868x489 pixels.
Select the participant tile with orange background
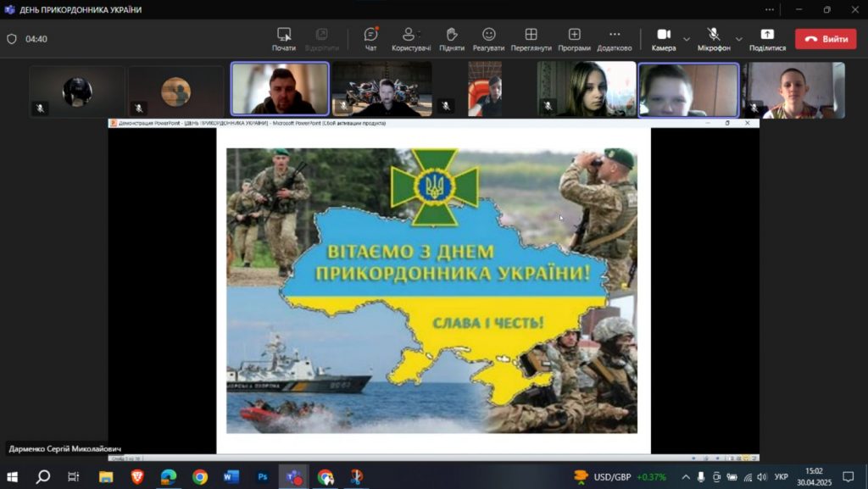point(485,88)
